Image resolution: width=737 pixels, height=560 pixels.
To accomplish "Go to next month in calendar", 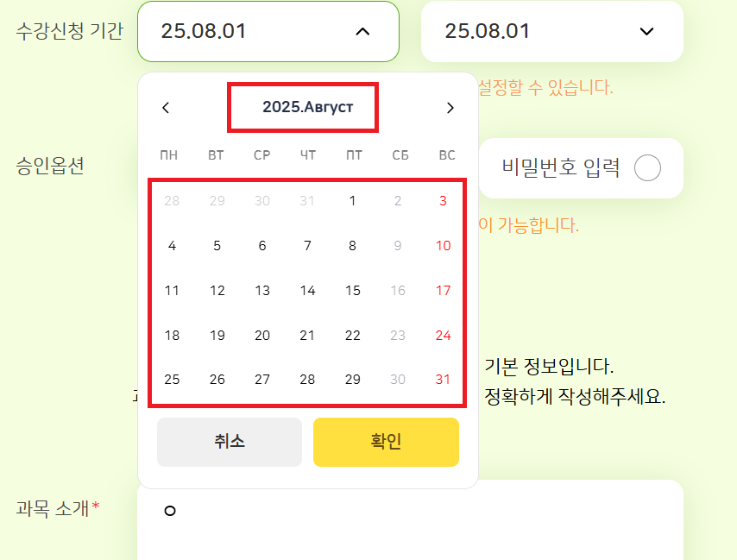I will pos(450,108).
